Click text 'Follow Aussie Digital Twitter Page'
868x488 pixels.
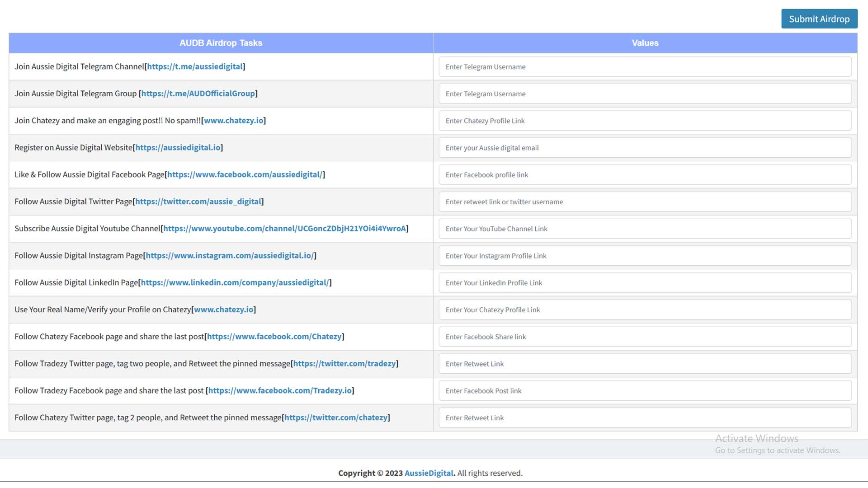[73, 202]
